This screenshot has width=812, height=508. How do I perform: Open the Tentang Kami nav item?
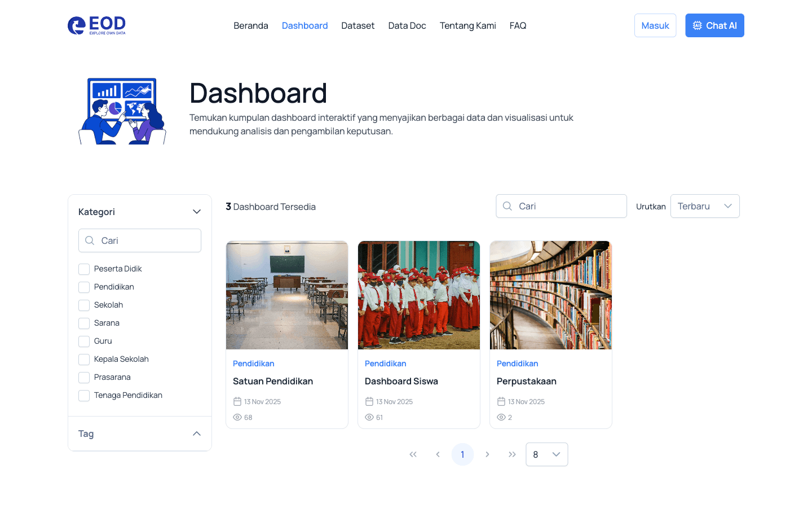(x=468, y=25)
